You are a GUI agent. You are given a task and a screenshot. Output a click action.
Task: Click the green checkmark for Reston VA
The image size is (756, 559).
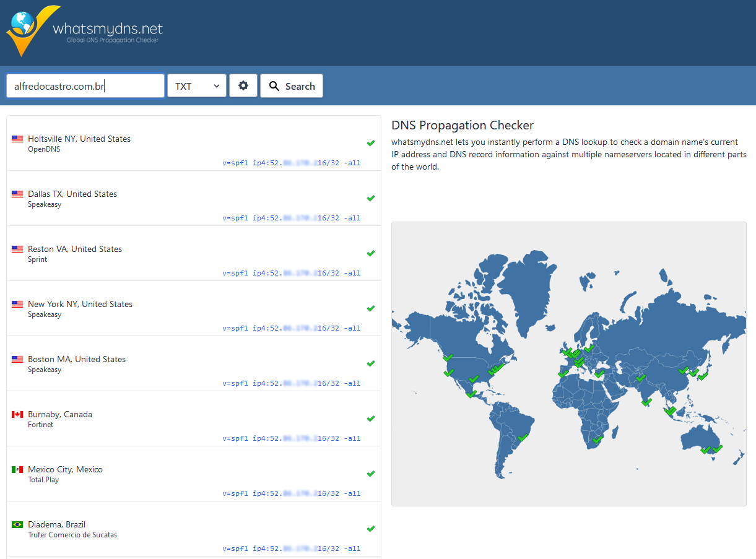tap(371, 253)
